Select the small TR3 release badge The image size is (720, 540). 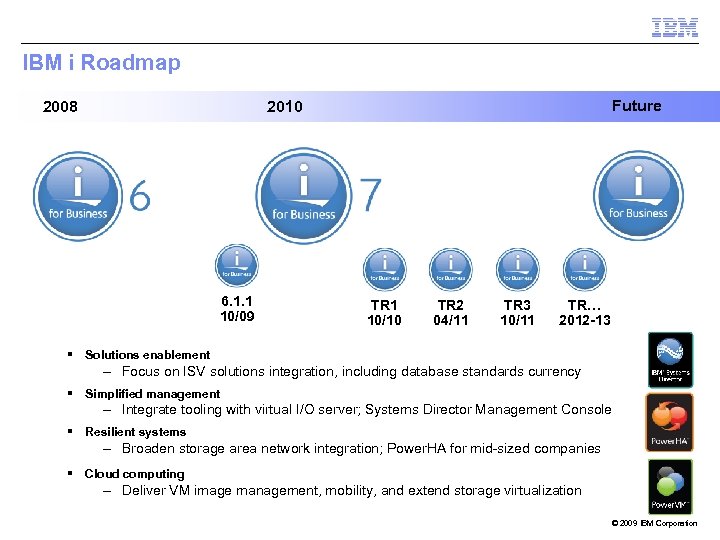coord(518,270)
